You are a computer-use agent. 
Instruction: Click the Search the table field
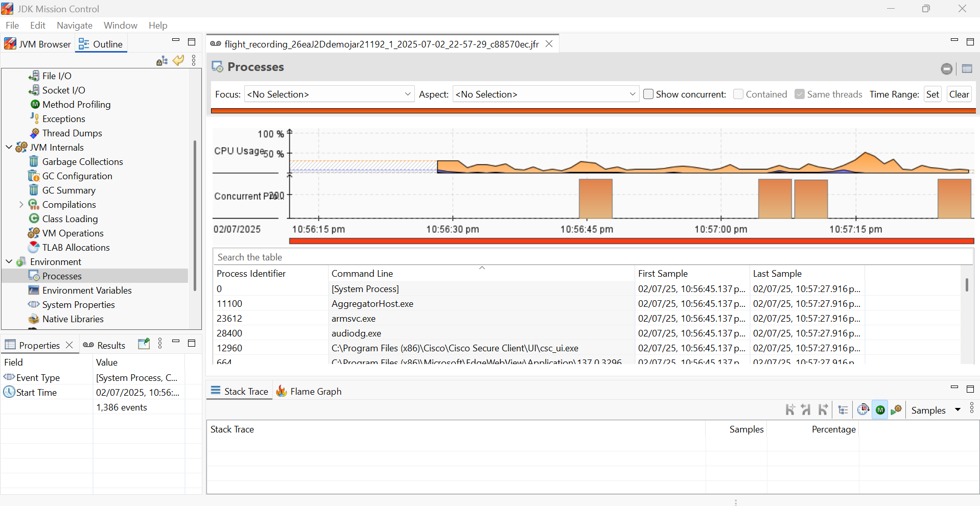593,257
